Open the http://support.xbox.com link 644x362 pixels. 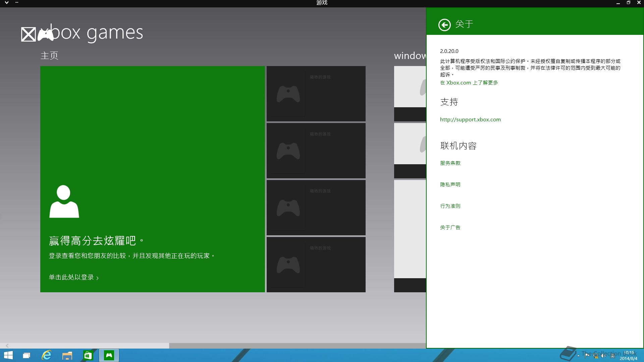point(470,120)
